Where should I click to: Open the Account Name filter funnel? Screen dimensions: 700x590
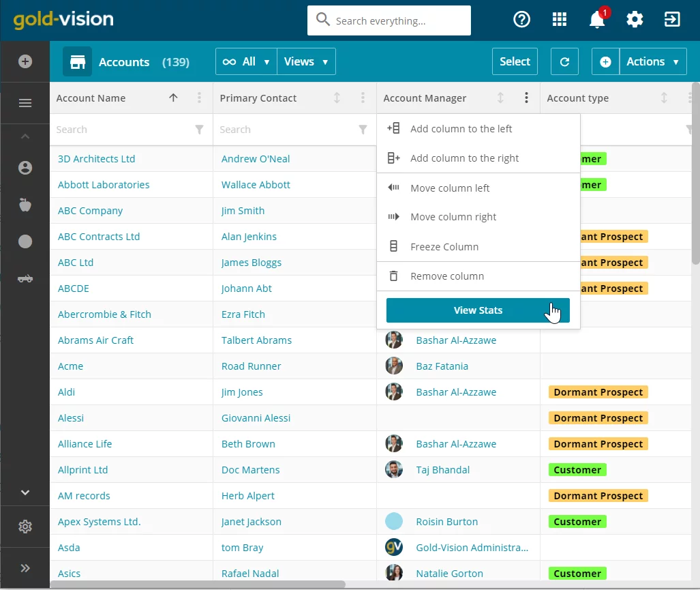pos(199,130)
